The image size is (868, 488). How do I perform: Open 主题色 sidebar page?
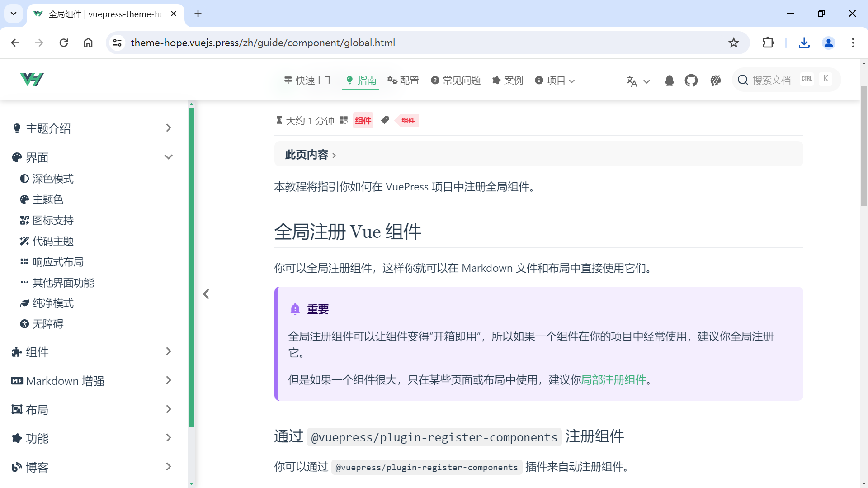[42, 199]
